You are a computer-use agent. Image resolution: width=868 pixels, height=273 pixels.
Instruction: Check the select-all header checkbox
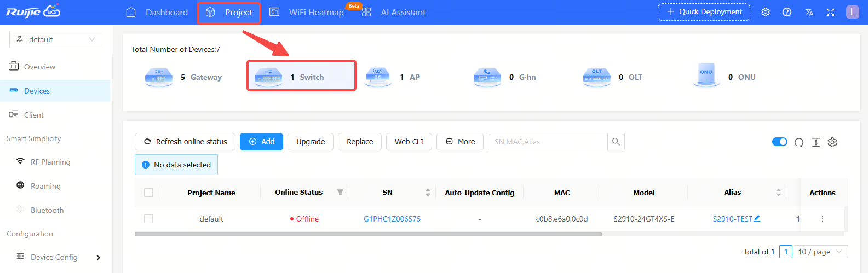(x=148, y=193)
